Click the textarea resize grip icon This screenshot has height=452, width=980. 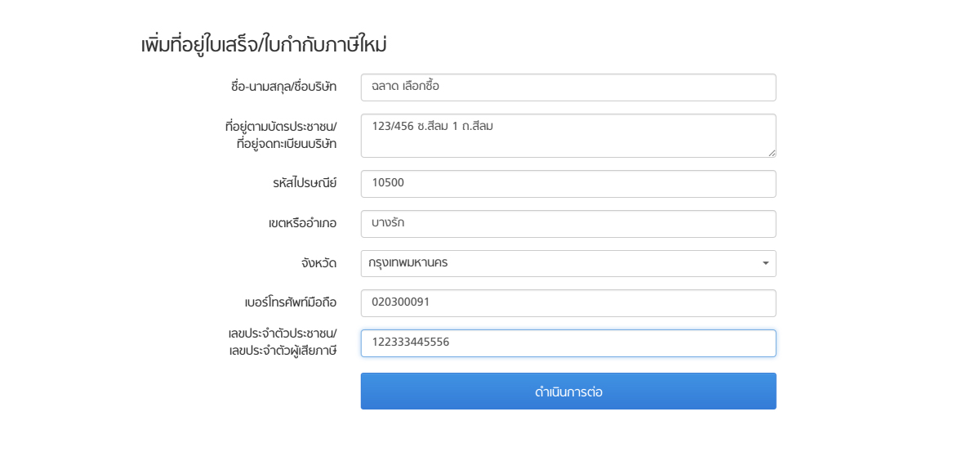[771, 152]
